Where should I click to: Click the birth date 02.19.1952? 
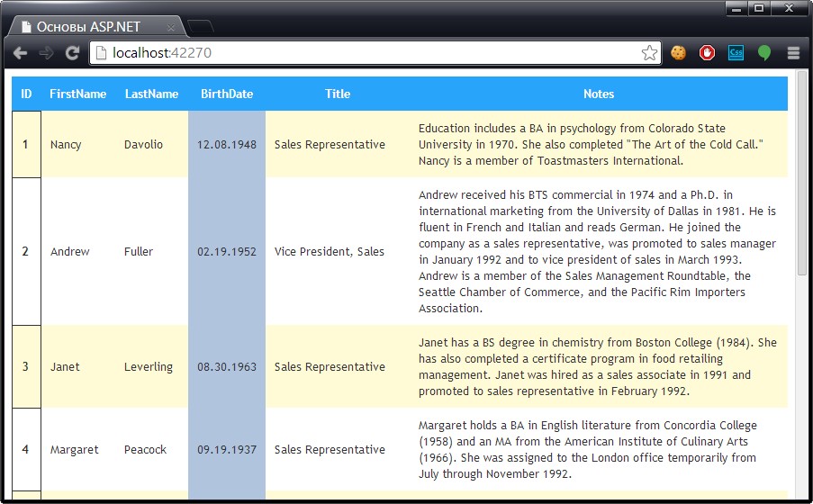coord(227,251)
